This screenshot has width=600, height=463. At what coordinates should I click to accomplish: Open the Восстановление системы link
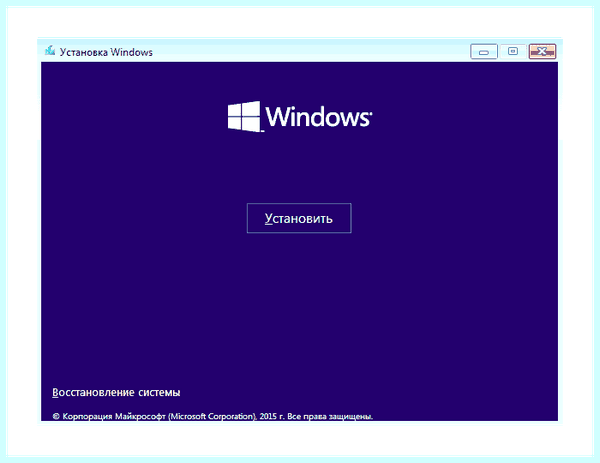tap(116, 393)
